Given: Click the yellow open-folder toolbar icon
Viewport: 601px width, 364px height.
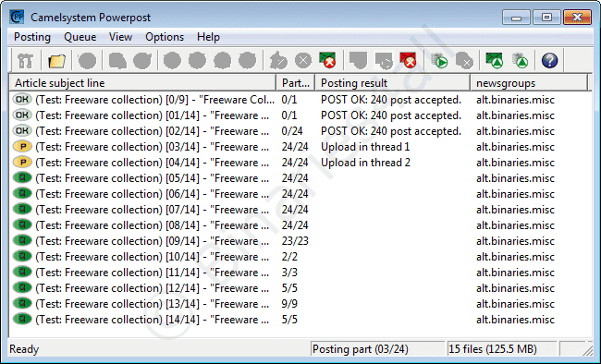Looking at the screenshot, I should coord(56,61).
